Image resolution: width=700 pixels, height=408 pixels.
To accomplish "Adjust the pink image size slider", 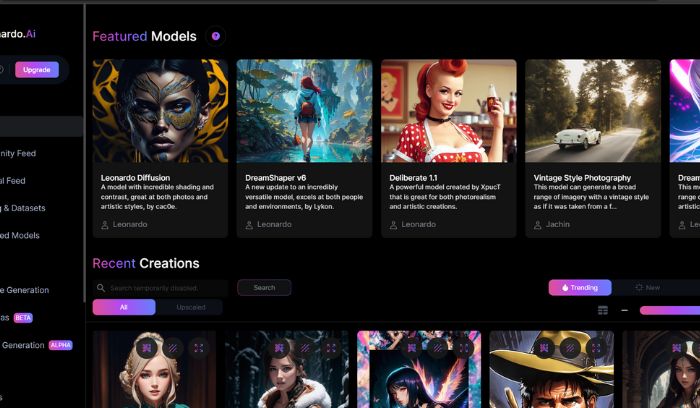I will 670,310.
